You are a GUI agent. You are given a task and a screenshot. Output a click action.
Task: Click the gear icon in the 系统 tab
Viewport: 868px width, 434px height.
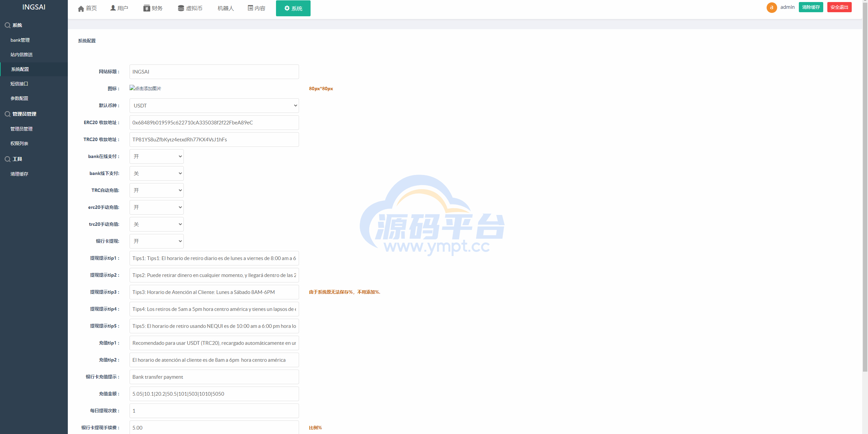coord(287,8)
